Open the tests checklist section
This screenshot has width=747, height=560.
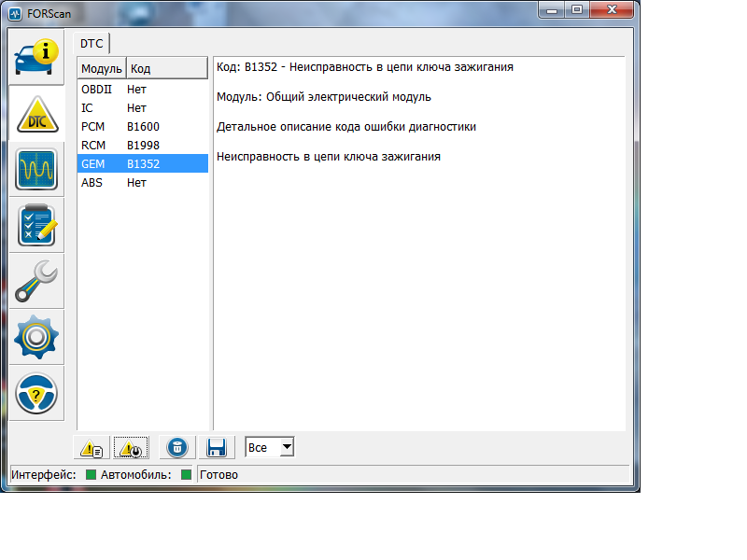(36, 226)
